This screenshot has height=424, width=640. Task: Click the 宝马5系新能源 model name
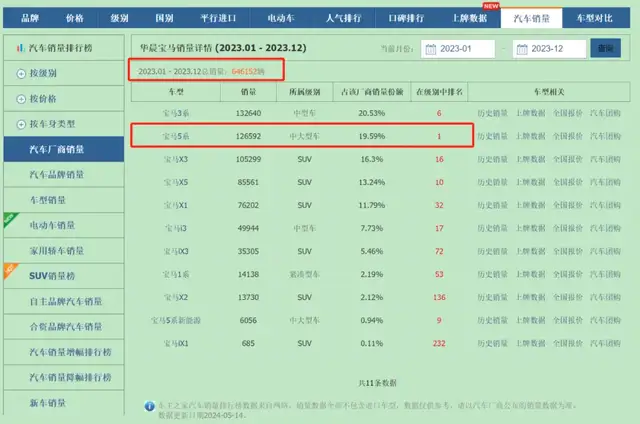[176, 320]
